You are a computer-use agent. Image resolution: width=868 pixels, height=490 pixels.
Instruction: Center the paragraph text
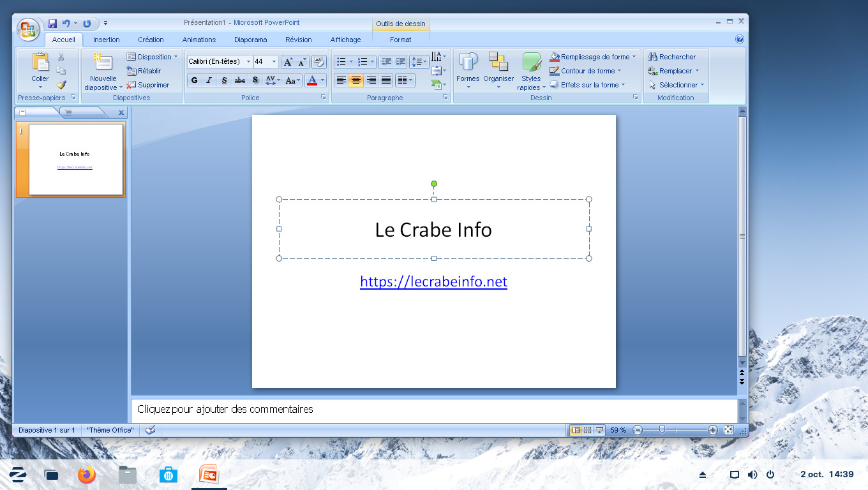pos(356,80)
